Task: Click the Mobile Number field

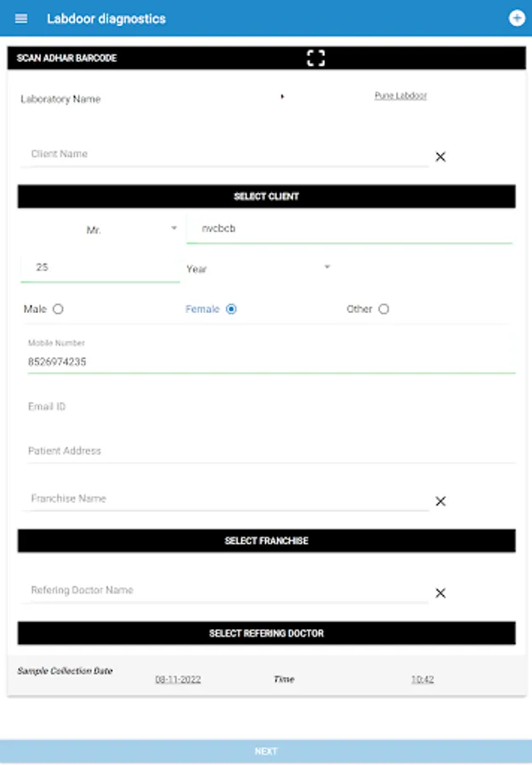Action: coord(268,361)
